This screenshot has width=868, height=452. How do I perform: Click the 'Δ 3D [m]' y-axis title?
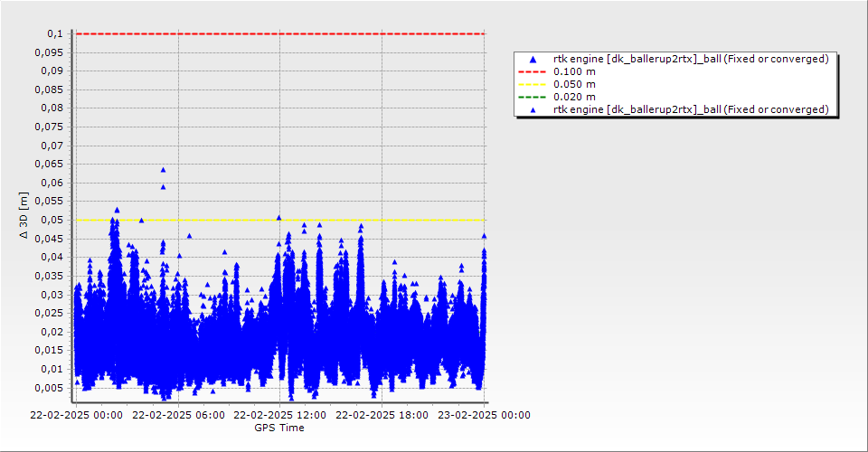coord(24,216)
